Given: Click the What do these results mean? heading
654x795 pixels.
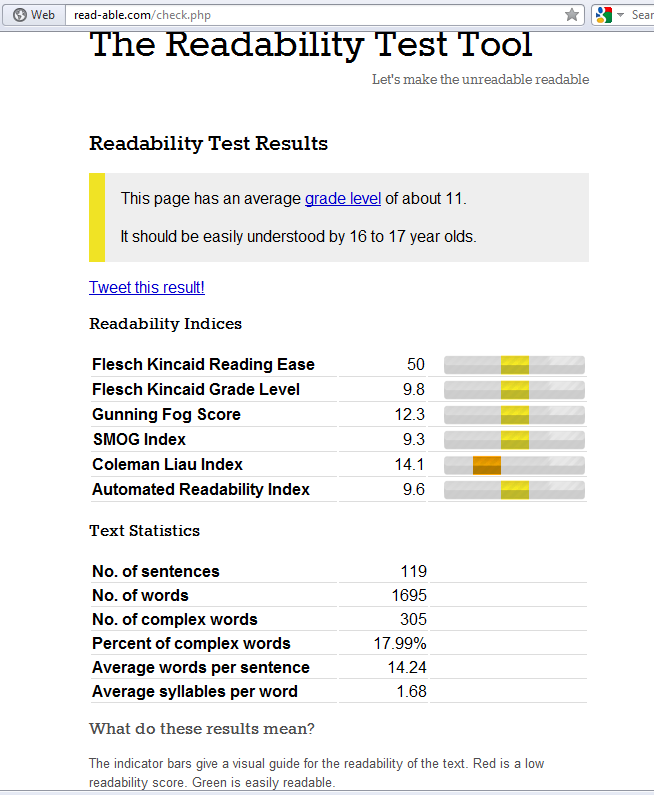Looking at the screenshot, I should pos(202,729).
